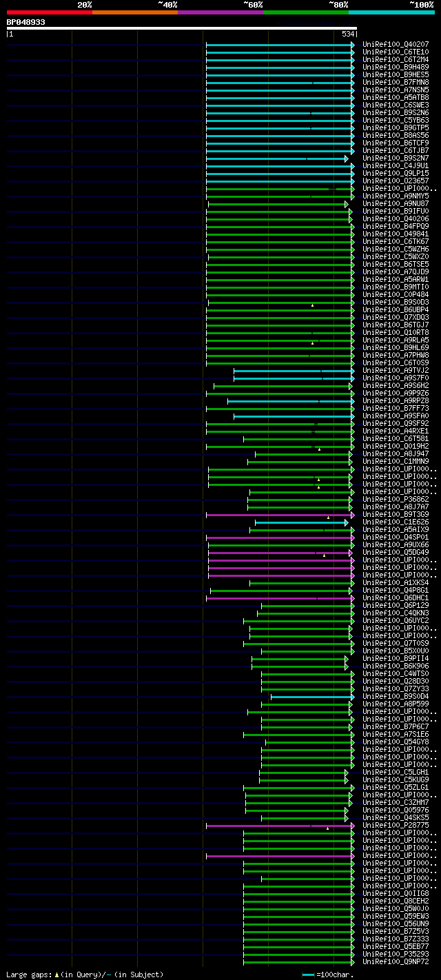This screenshot has height=980, width=441.
Task: Select hit UniRef100_B7FF73
Action: point(396,408)
